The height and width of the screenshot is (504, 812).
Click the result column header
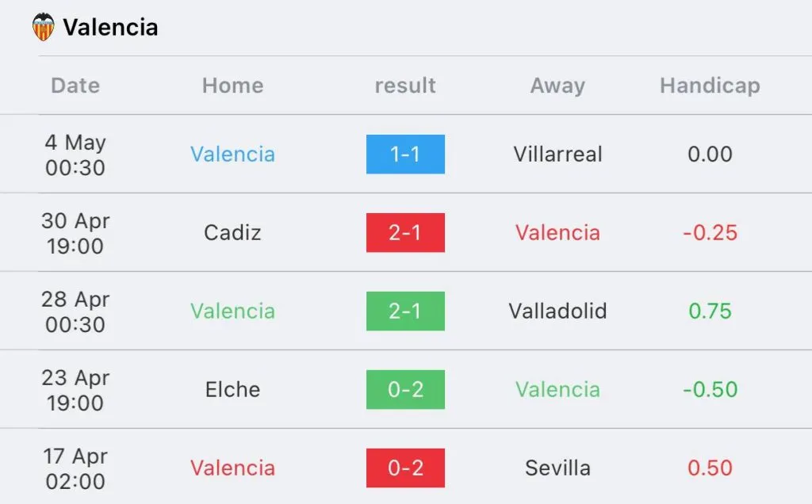(x=405, y=86)
